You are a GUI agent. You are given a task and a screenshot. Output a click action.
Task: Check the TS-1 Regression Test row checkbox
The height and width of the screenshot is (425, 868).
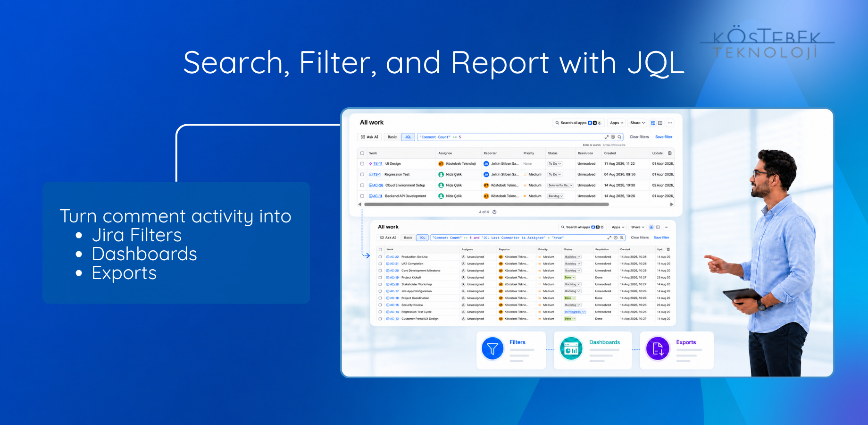pyautogui.click(x=362, y=175)
